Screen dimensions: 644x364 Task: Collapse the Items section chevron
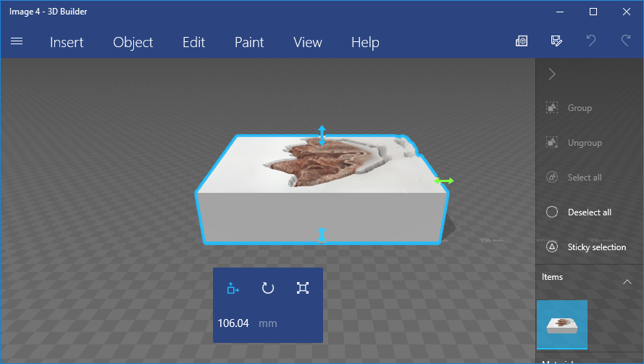tap(627, 281)
